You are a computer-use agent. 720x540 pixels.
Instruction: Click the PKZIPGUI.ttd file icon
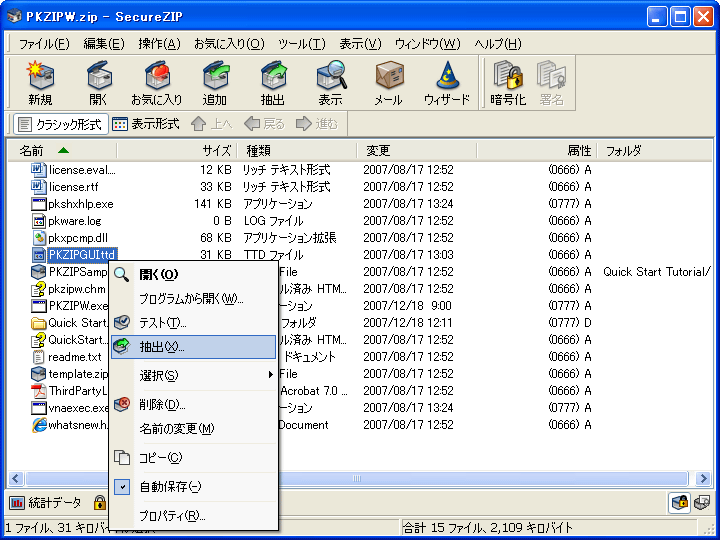pos(39,255)
